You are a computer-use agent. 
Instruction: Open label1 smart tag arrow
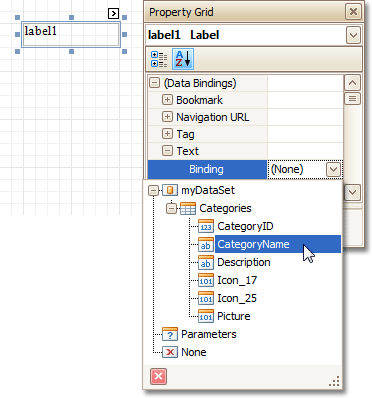coord(114,14)
